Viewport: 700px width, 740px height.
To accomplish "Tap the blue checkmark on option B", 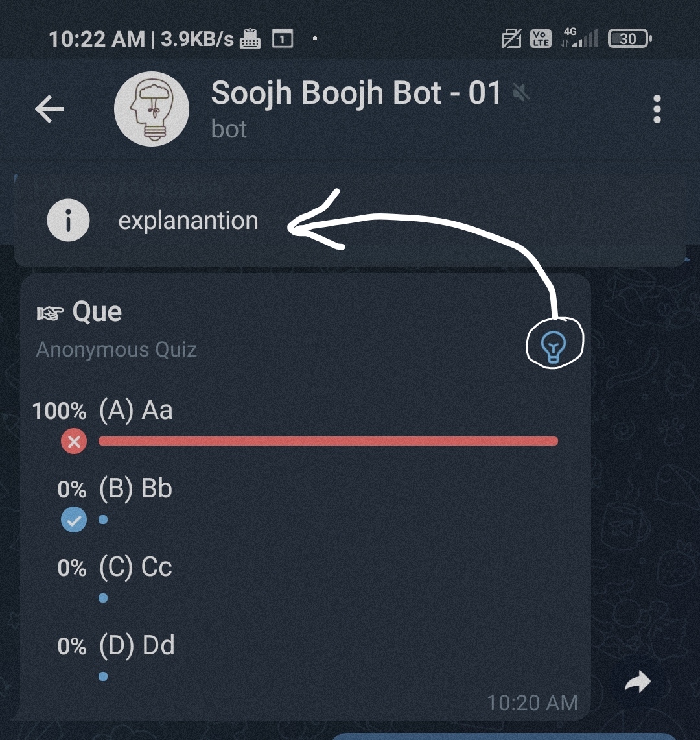I will (x=73, y=519).
